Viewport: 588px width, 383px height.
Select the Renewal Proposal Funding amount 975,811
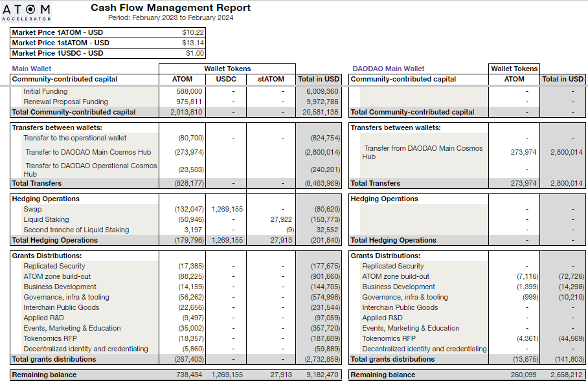click(x=189, y=102)
